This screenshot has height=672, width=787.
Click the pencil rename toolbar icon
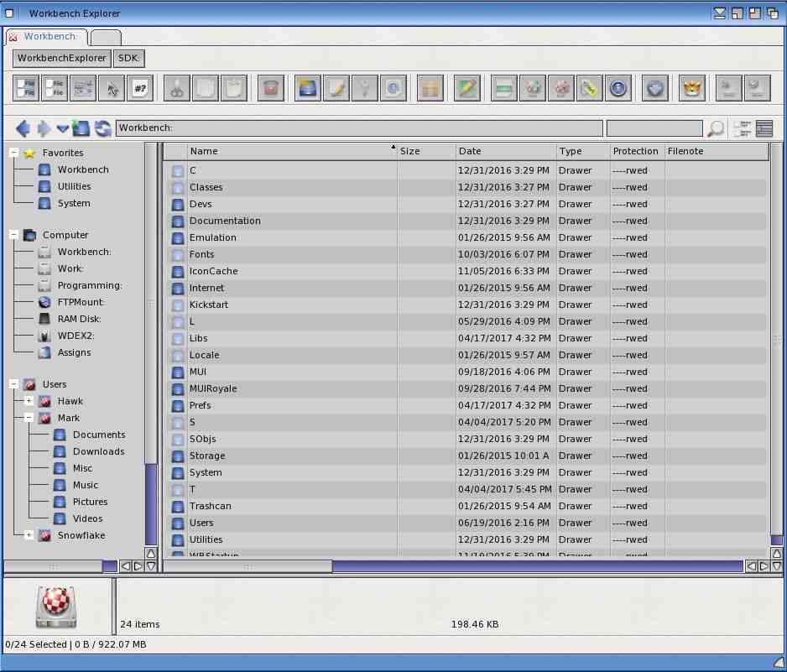click(x=336, y=88)
